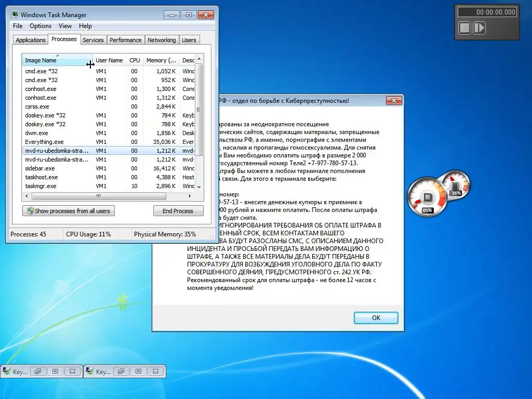Switch to the Services tab

tap(93, 40)
